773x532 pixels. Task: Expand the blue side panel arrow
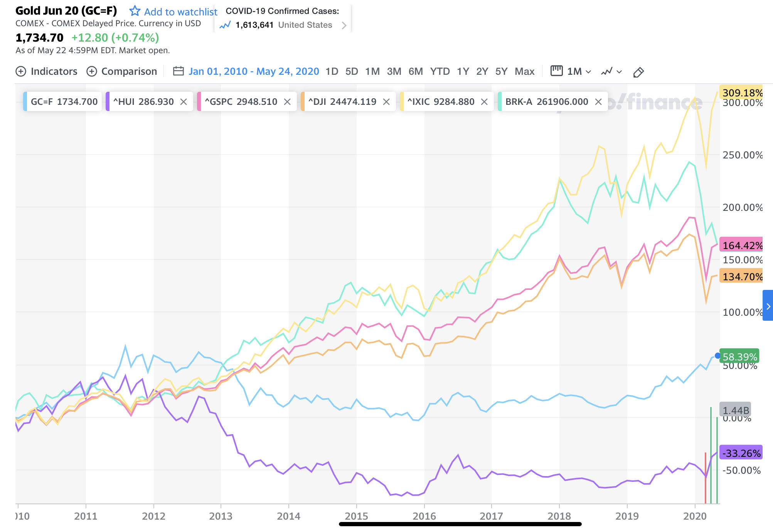(x=768, y=306)
